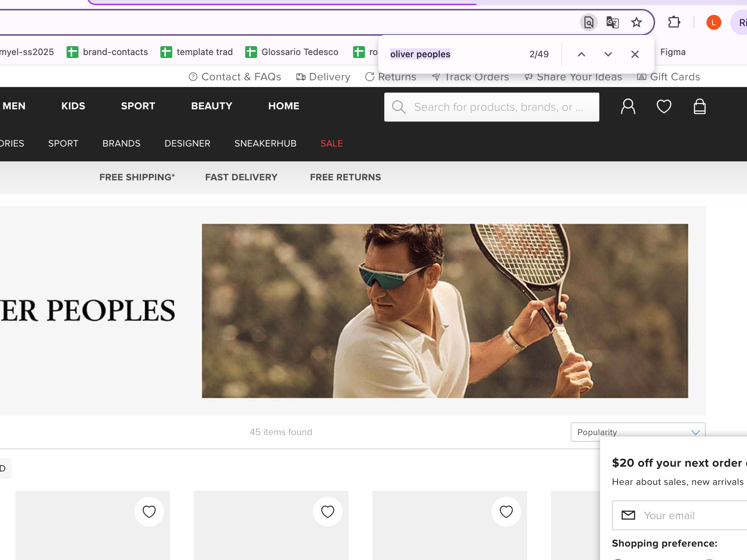The width and height of the screenshot is (747, 560).
Task: Open the template trad bookmark
Action: coord(196,52)
